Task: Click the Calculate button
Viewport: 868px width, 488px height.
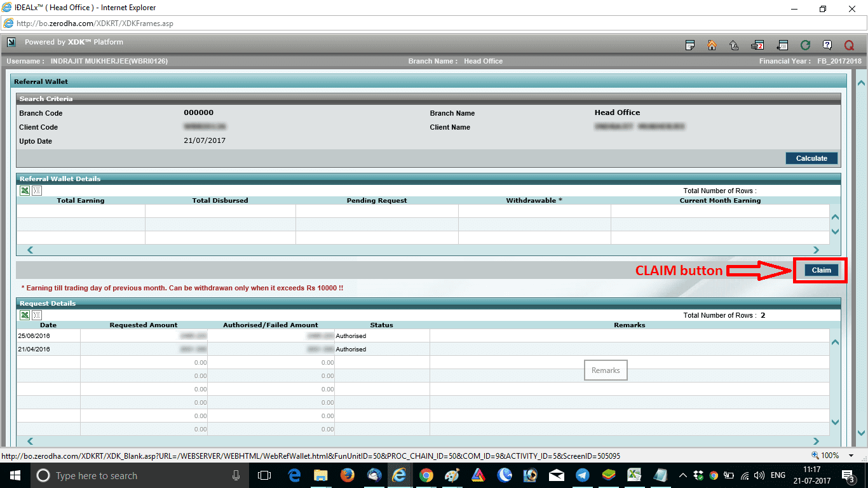Action: [811, 158]
